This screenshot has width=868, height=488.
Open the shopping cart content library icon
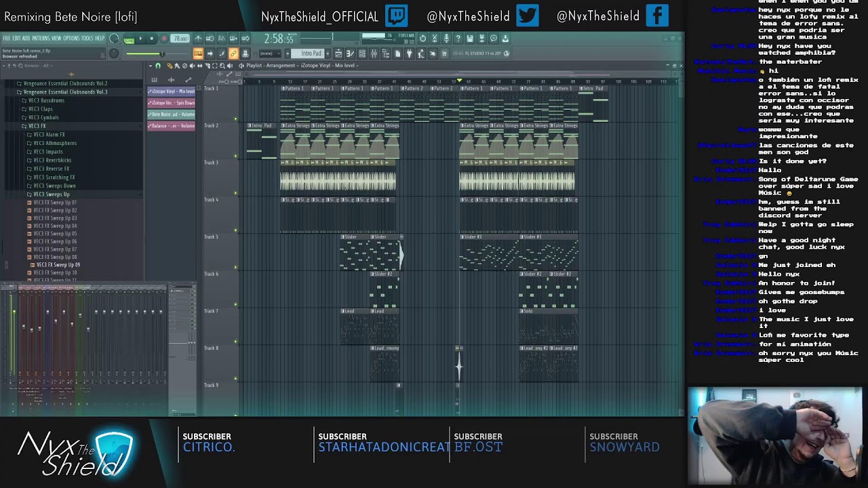click(x=444, y=54)
